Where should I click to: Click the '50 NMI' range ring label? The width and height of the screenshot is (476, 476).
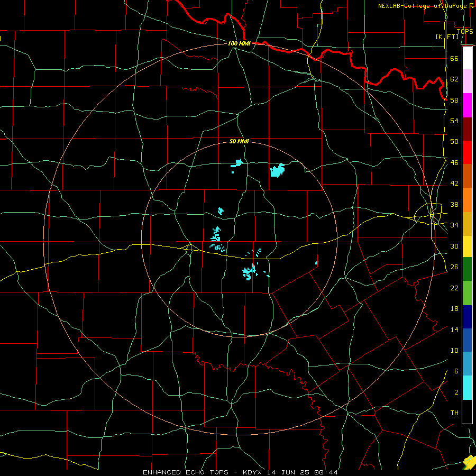pos(239,141)
